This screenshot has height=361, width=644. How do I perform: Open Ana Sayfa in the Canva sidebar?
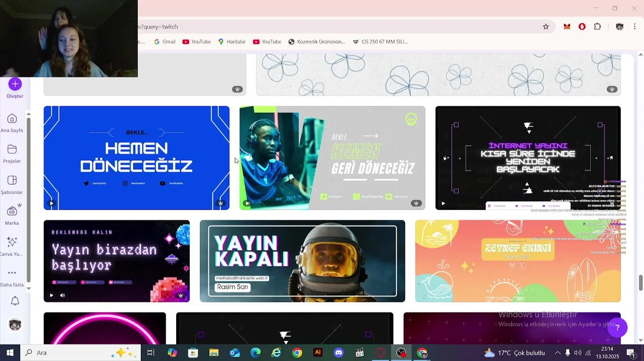coord(12,123)
